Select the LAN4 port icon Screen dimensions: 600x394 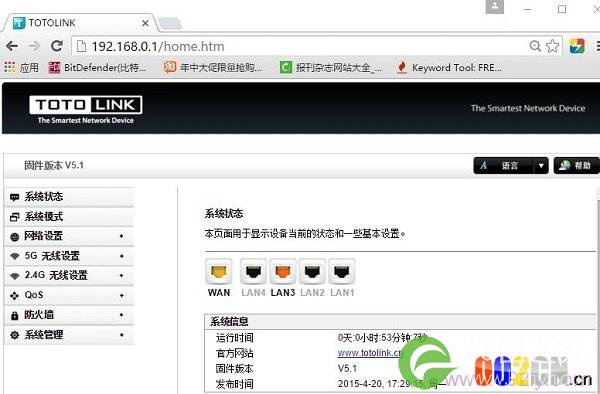[253, 272]
